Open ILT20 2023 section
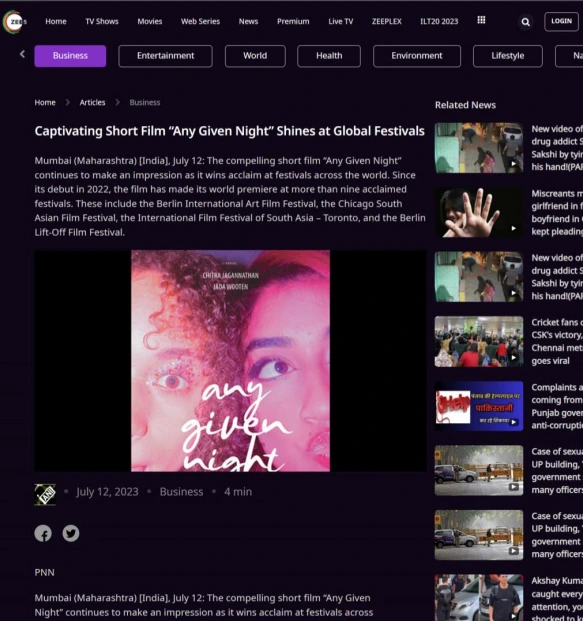The height and width of the screenshot is (621, 583). [x=439, y=21]
